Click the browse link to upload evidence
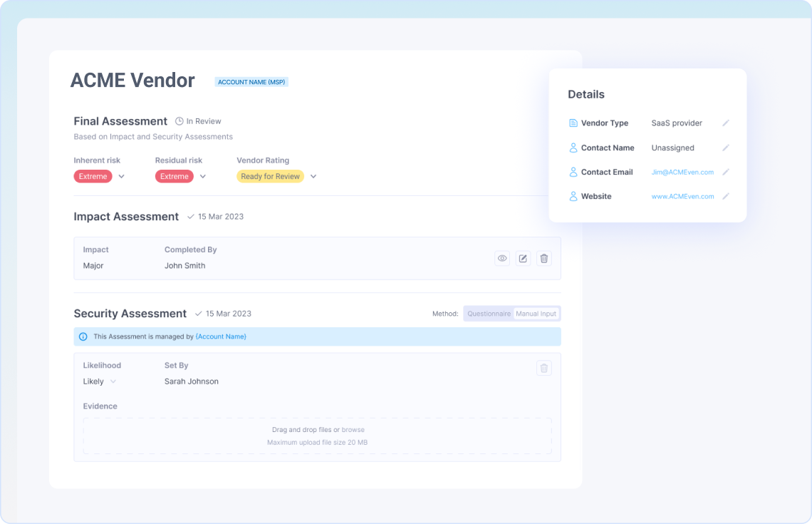This screenshot has height=524, width=812. pyautogui.click(x=353, y=430)
